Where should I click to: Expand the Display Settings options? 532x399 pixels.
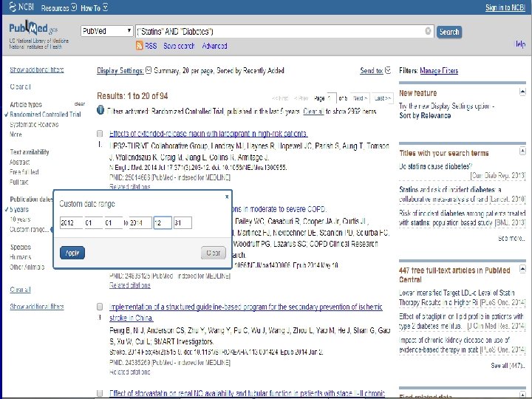click(x=124, y=71)
